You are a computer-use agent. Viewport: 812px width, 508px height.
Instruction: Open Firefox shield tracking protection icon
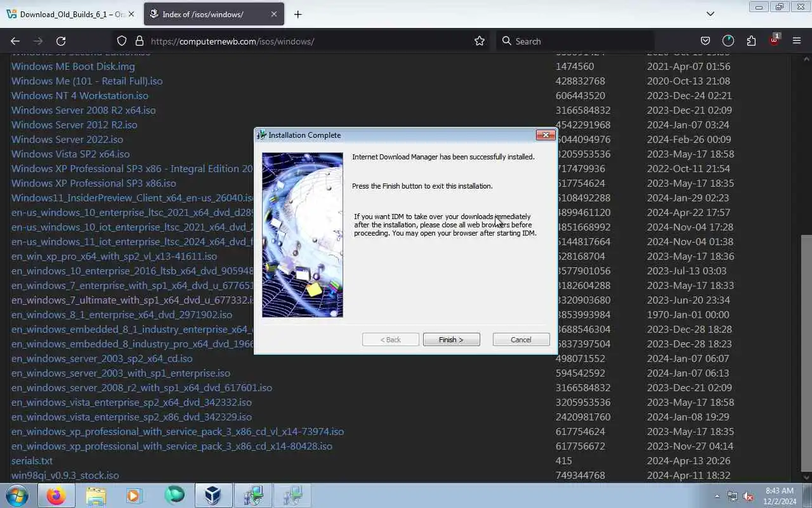[x=122, y=41]
